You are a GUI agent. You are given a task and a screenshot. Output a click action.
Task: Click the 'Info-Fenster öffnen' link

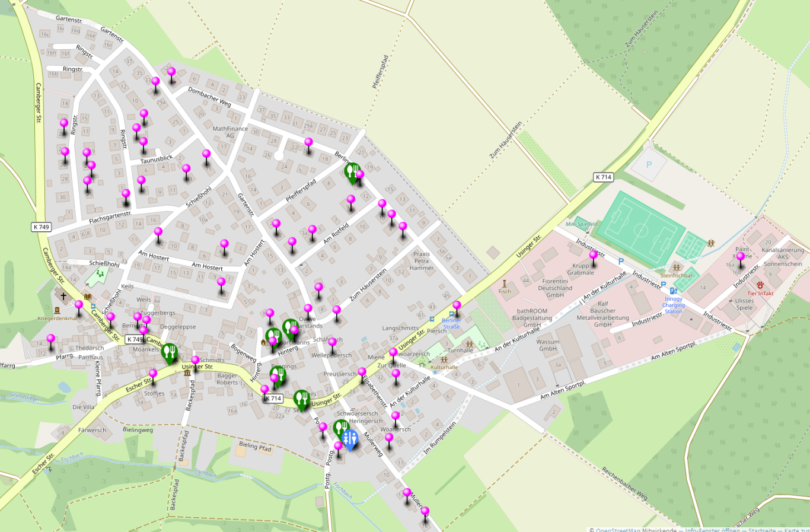point(712,530)
